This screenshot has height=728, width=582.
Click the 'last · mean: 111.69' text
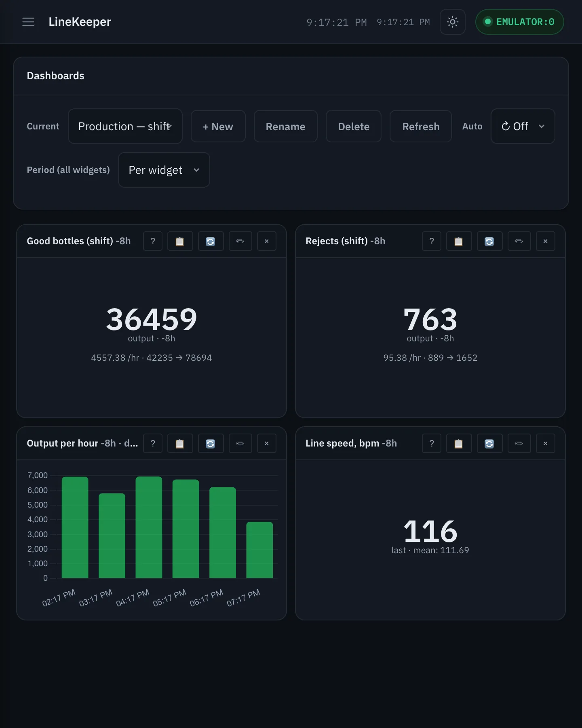[x=430, y=550]
